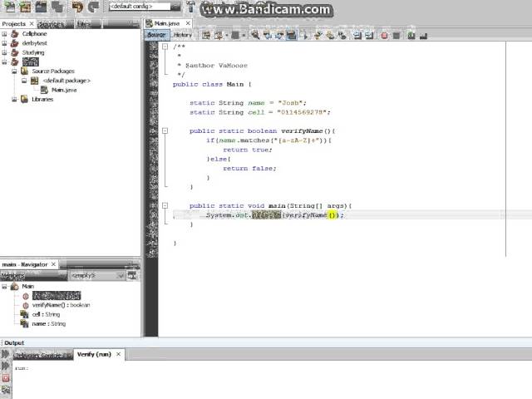Collapse the main method code fold
This screenshot has width=532, height=399.
point(165,205)
